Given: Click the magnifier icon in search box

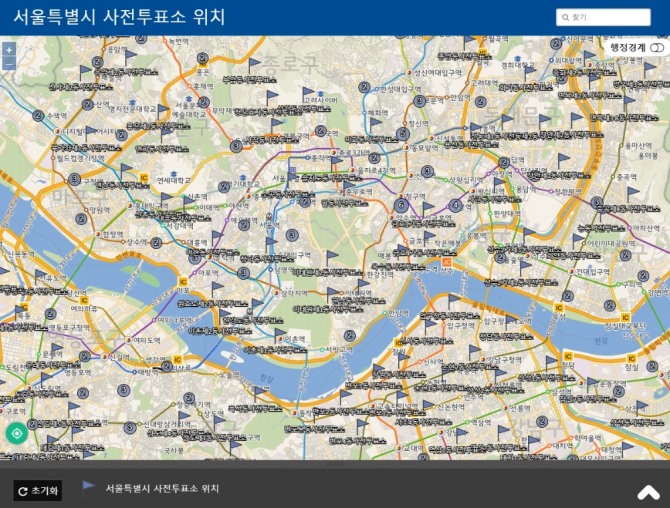Looking at the screenshot, I should (x=565, y=18).
